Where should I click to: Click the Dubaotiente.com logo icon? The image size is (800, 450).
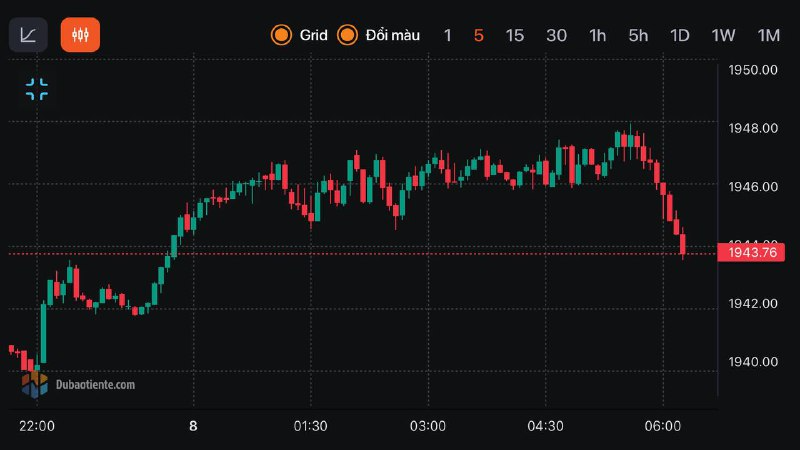(35, 382)
